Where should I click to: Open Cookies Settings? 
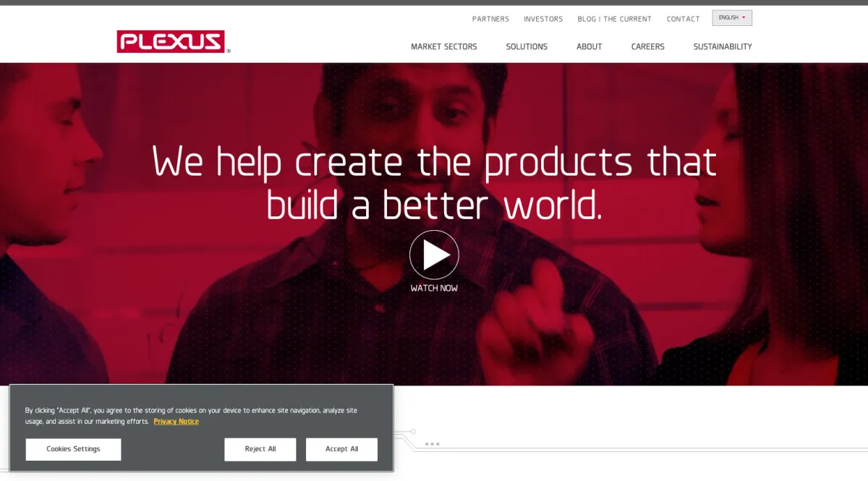(x=73, y=449)
